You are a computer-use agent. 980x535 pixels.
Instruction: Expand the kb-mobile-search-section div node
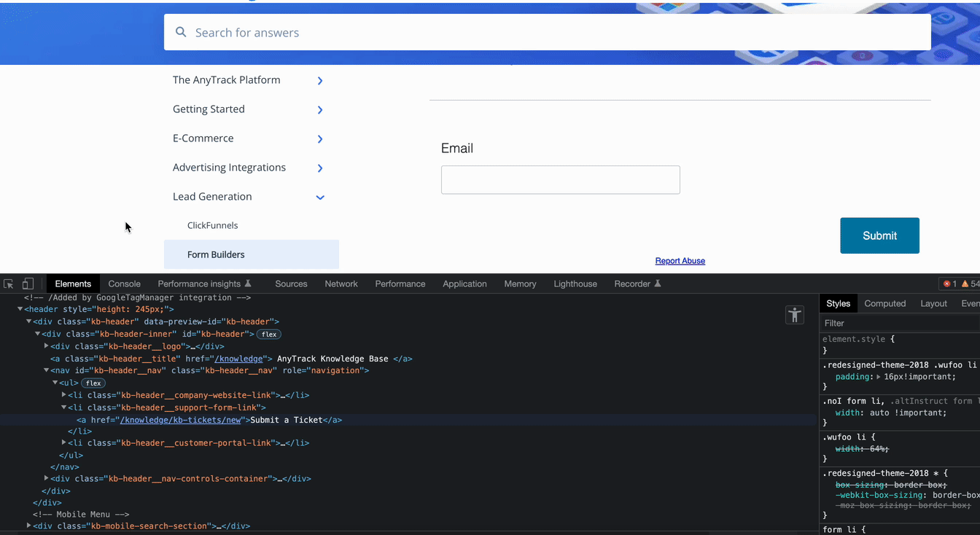[x=29, y=526]
